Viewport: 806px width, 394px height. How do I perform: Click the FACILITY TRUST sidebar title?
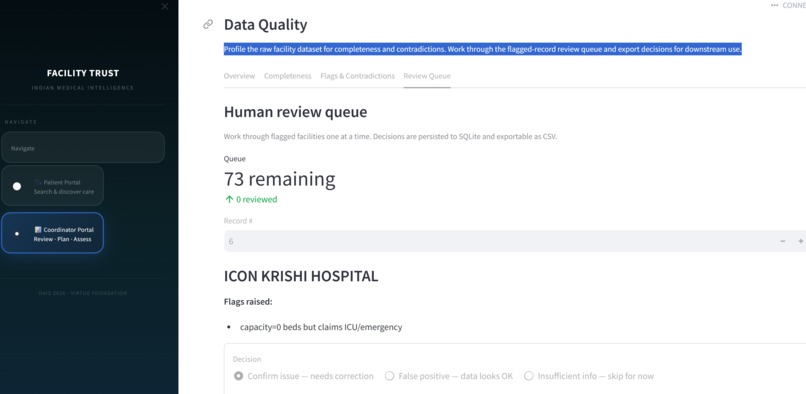83,73
